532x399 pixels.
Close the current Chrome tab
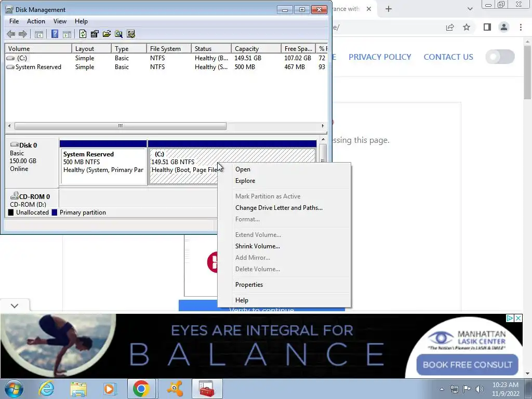[x=369, y=9]
